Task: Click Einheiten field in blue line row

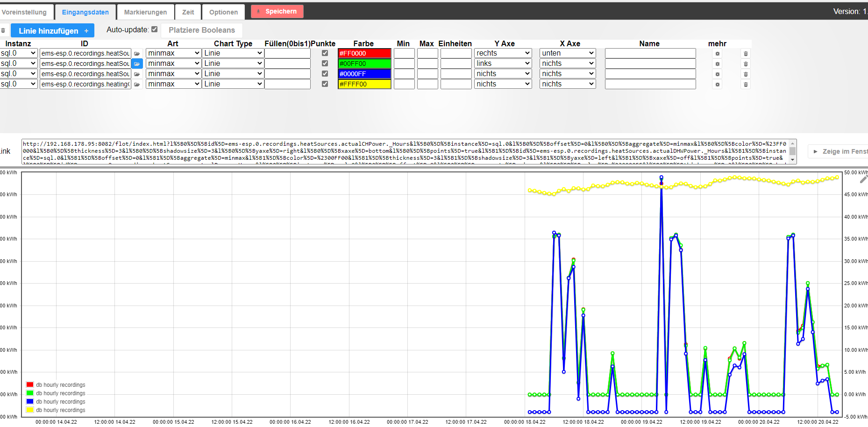Action: [x=456, y=74]
